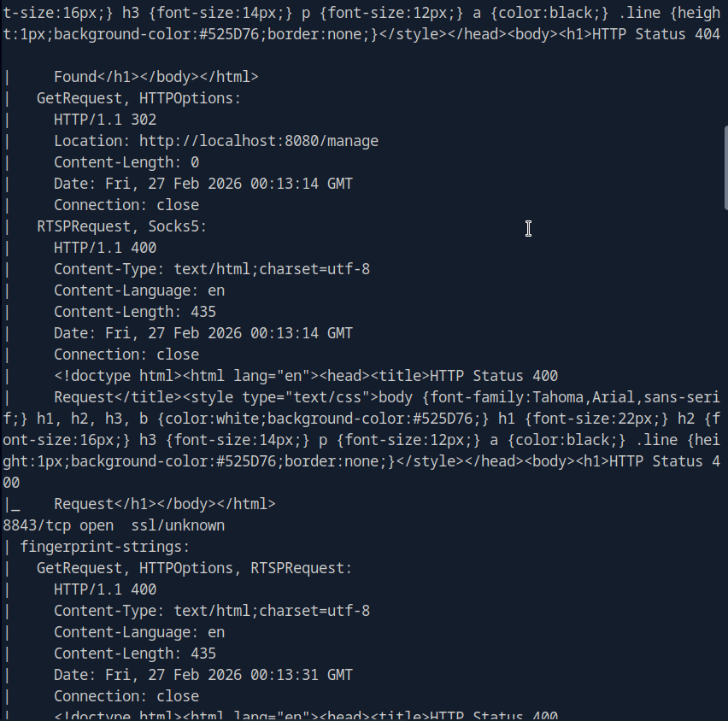Click the fingerprint-strings label
The image size is (728, 721).
point(105,547)
